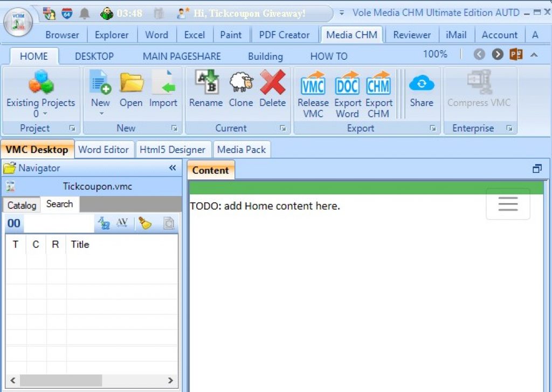Click Release VMC export icon
The width and height of the screenshot is (552, 392).
pyautogui.click(x=313, y=83)
